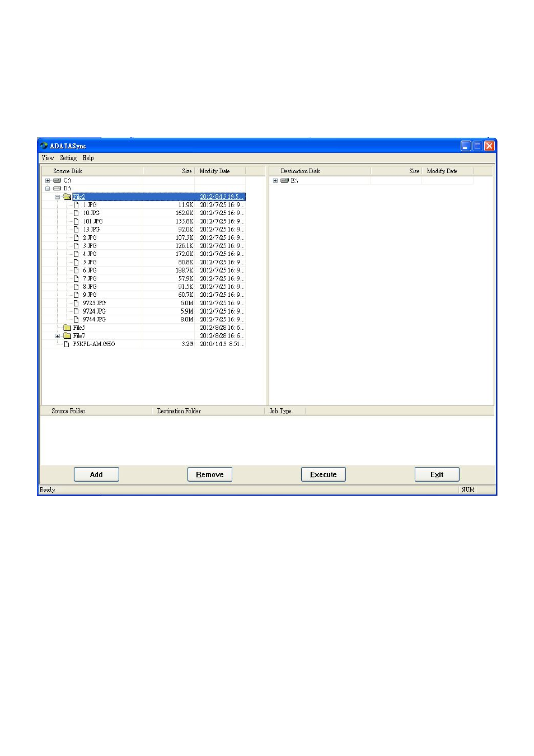Click the NUM indicator in status bar

tap(468, 489)
